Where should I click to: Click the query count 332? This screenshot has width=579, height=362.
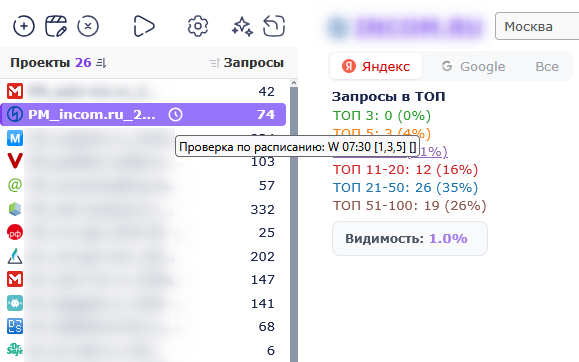(x=263, y=209)
